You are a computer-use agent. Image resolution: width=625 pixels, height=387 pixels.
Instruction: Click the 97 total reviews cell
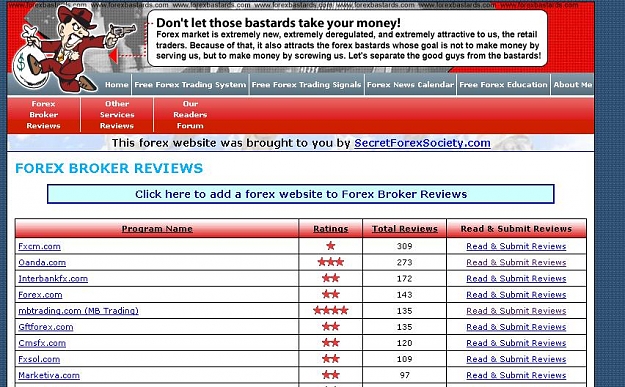pyautogui.click(x=405, y=375)
